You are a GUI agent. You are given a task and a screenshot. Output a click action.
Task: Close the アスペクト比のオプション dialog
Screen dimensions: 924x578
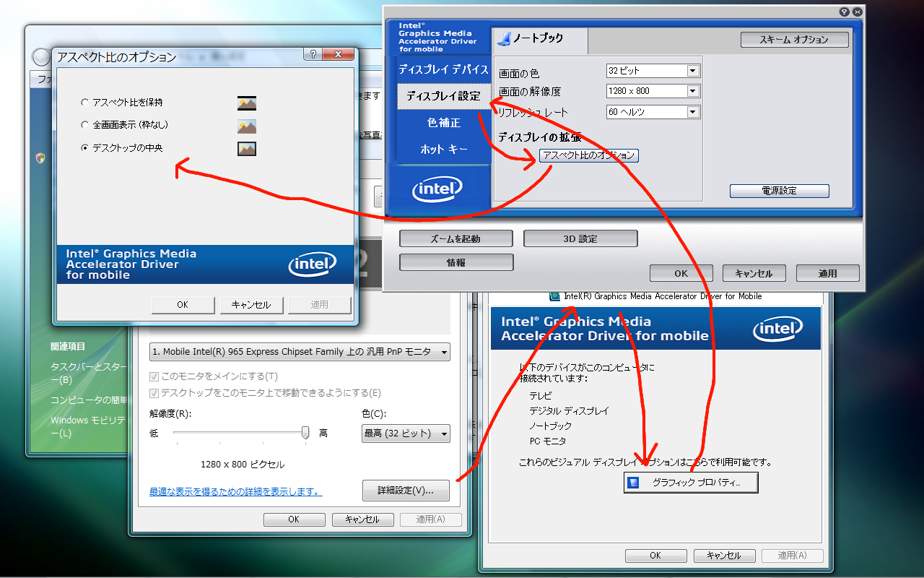coord(339,55)
